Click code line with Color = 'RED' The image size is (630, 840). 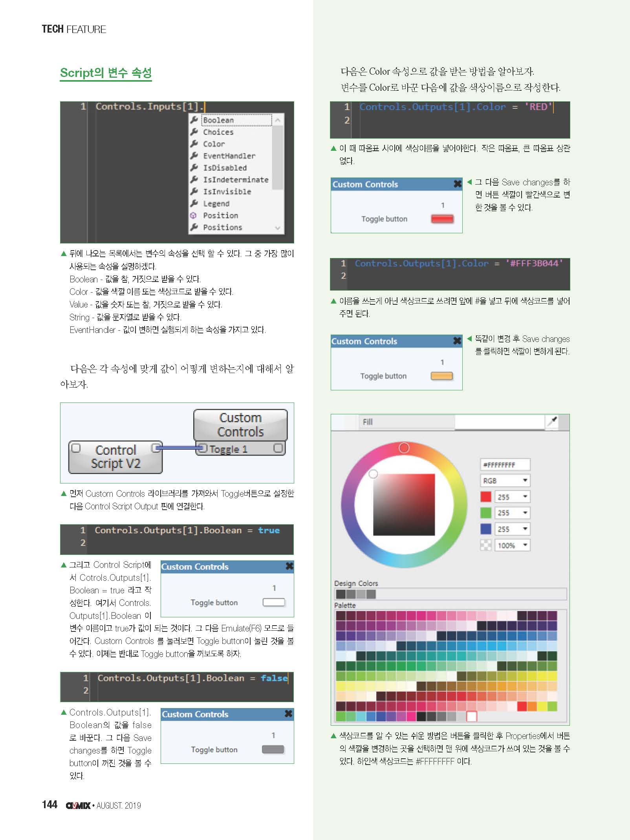(456, 107)
